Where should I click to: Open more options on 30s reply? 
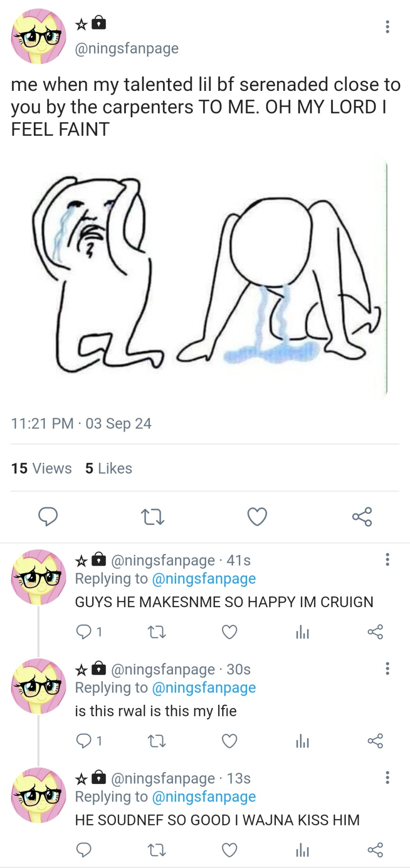tap(387, 669)
